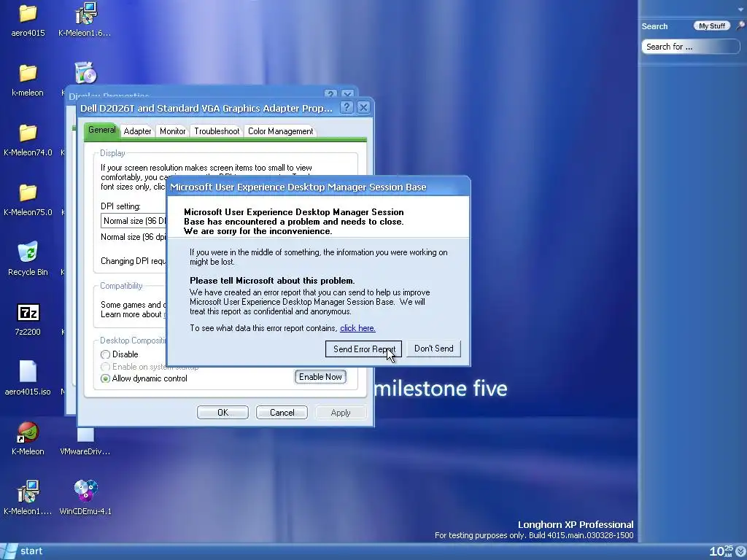Viewport: 747px width, 560px height.
Task: Click the 'Search for ...' input field
Action: tap(690, 47)
